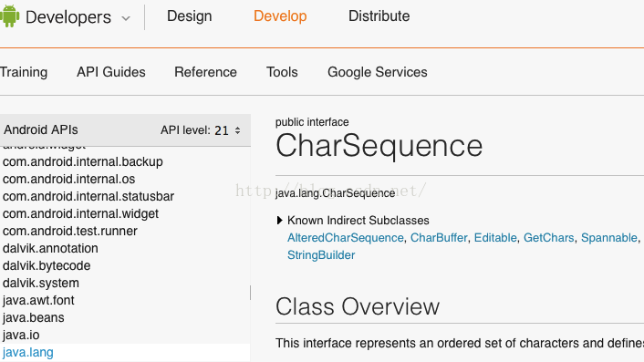Open the CharBuffer class link
This screenshot has height=362, width=644.
[x=439, y=238]
